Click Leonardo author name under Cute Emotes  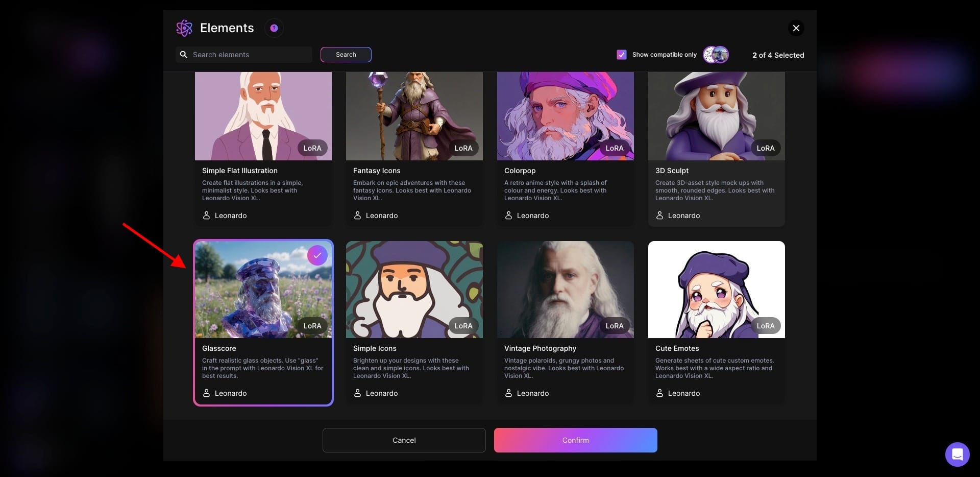pos(684,393)
